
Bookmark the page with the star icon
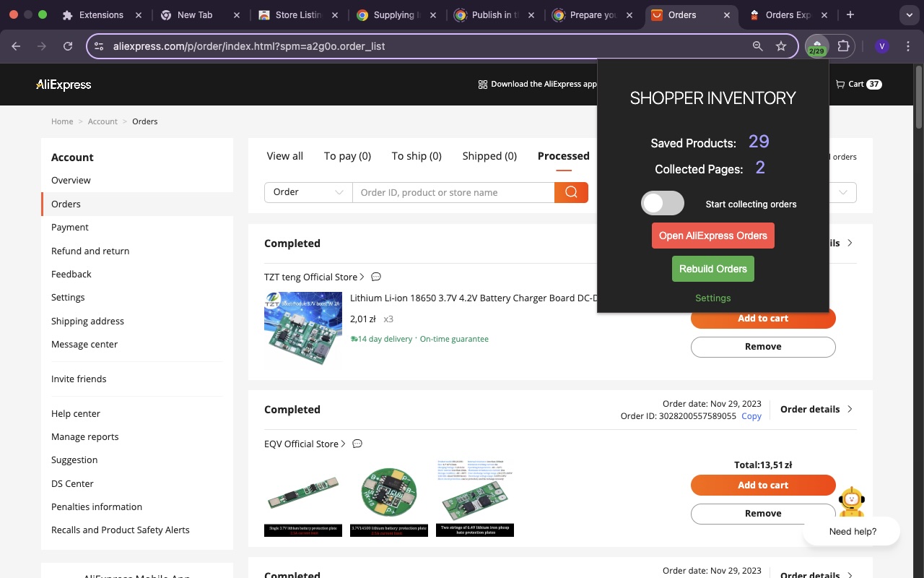[781, 46]
